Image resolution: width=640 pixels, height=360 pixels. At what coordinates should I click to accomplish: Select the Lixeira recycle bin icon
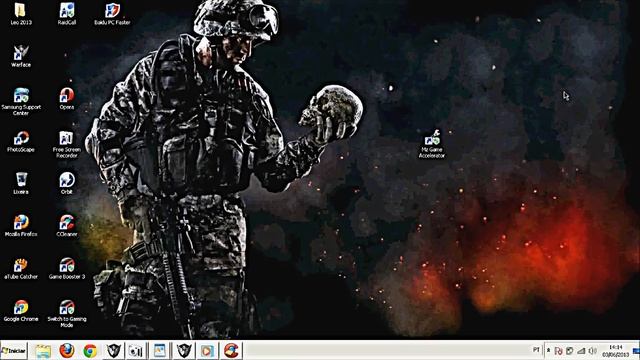click(21, 183)
